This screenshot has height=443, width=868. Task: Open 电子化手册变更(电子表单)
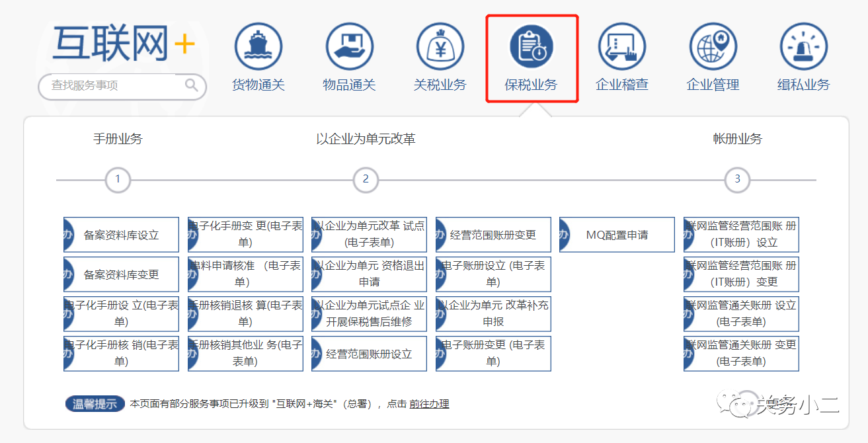[x=245, y=235]
